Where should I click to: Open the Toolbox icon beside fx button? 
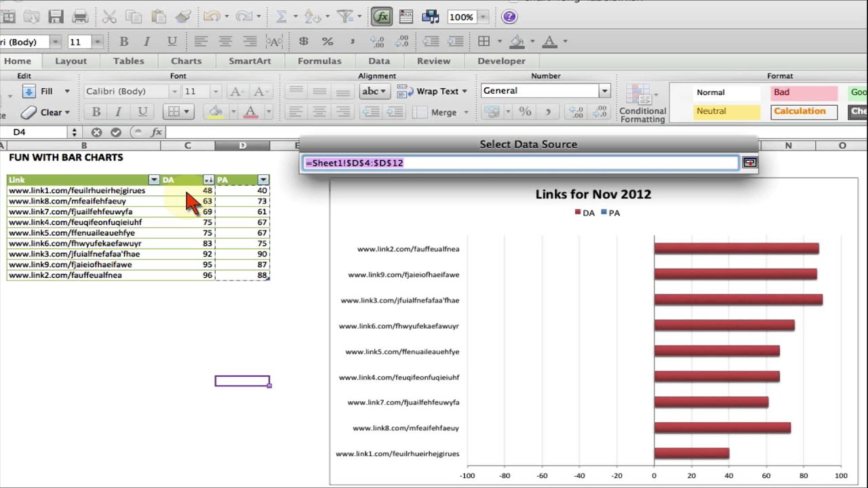(406, 17)
